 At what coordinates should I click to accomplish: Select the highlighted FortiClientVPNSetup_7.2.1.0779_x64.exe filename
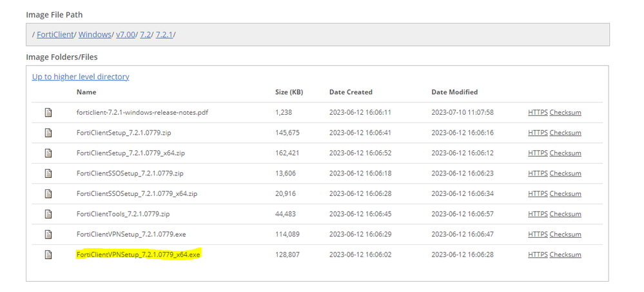tap(138, 255)
